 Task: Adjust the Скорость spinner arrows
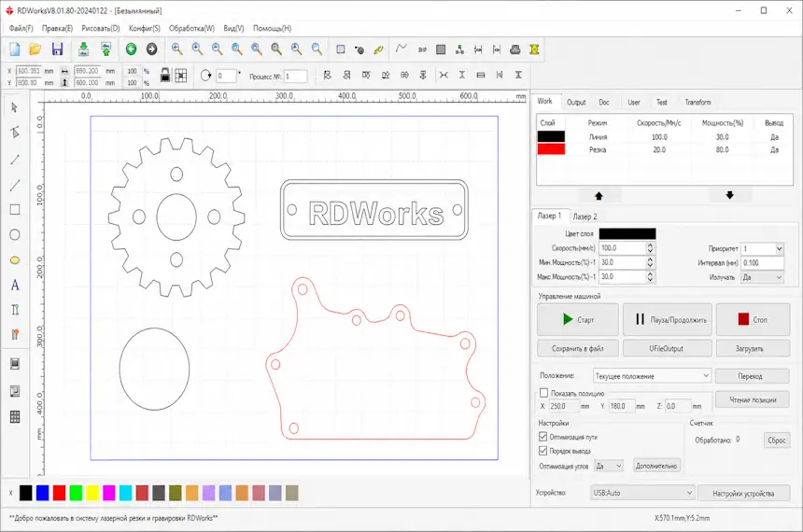point(650,248)
